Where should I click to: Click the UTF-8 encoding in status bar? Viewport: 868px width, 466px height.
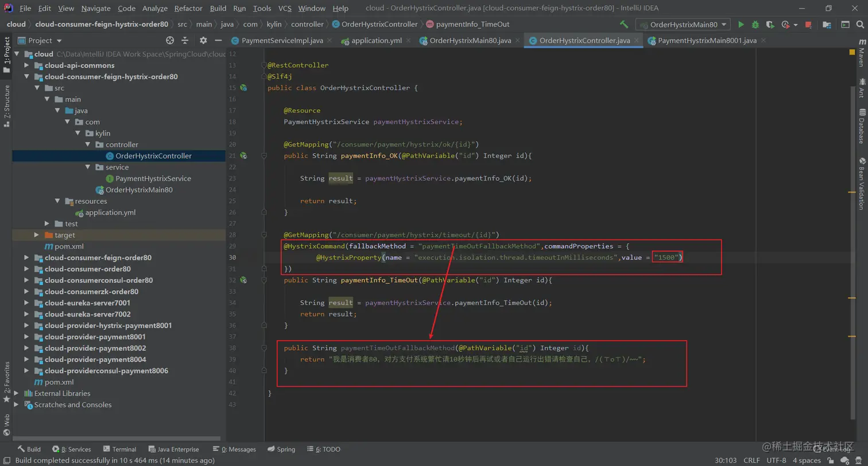[776, 460]
